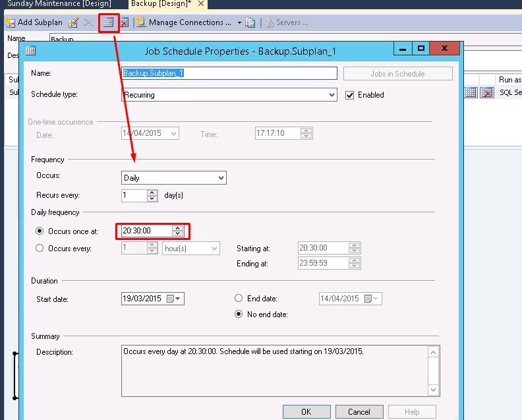Click the dialog's calendar icon in title bar

click(x=30, y=50)
